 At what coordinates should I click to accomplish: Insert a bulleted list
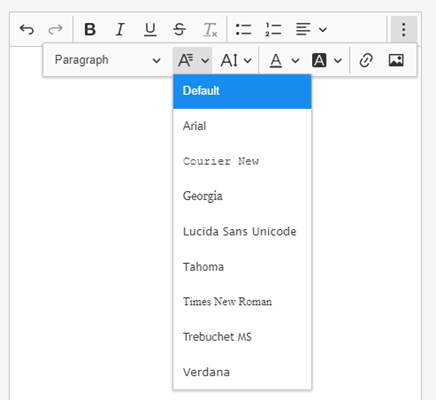pos(243,29)
